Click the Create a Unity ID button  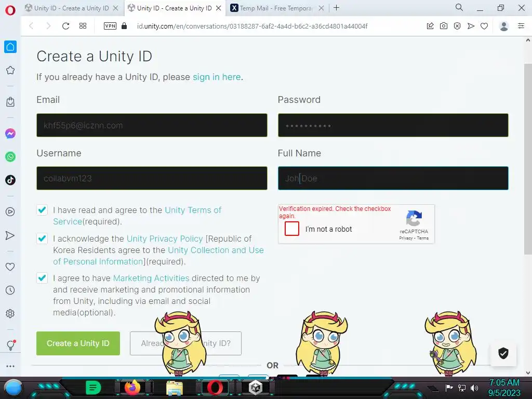(78, 343)
